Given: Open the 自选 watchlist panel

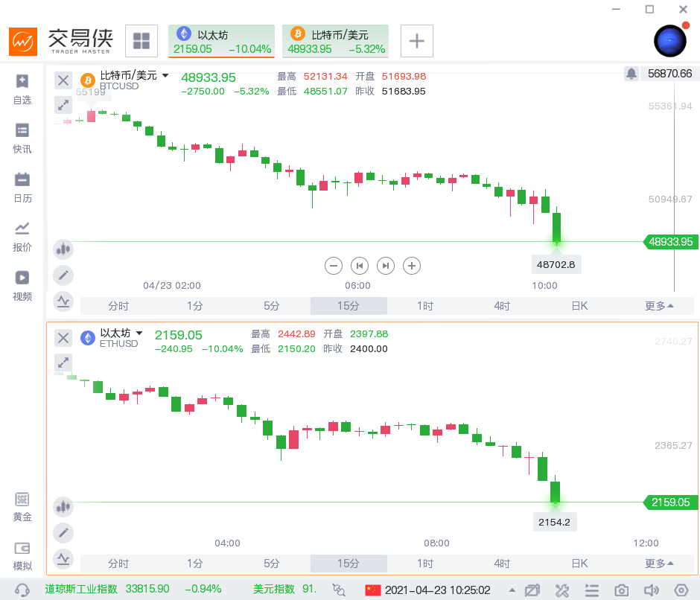Looking at the screenshot, I should point(22,89).
